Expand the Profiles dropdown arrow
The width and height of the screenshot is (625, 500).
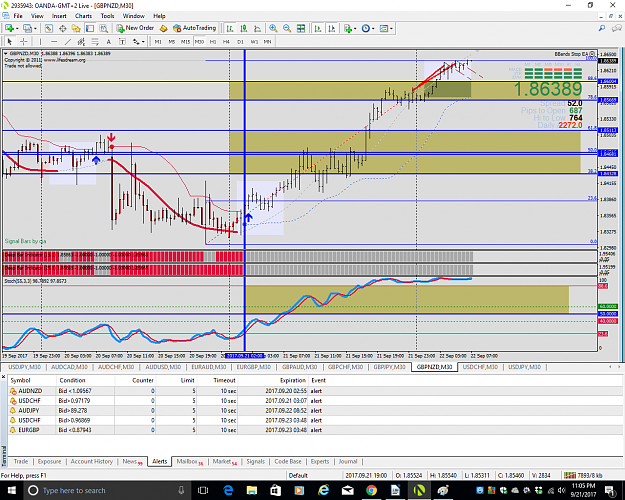(35, 28)
